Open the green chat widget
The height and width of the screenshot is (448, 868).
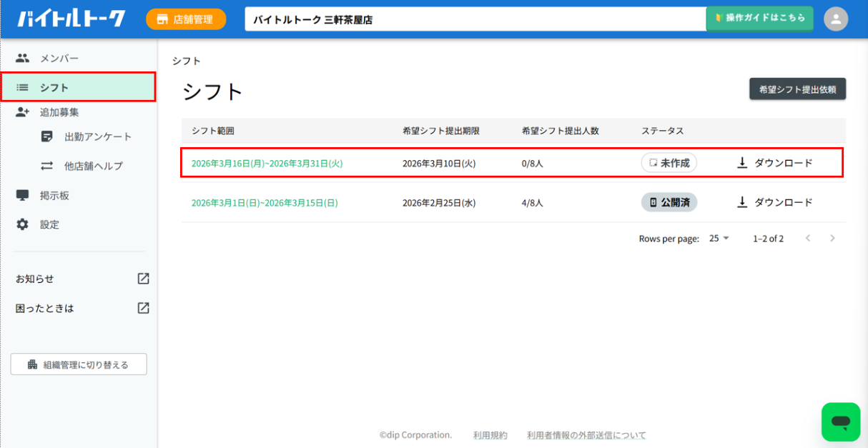coord(841,422)
